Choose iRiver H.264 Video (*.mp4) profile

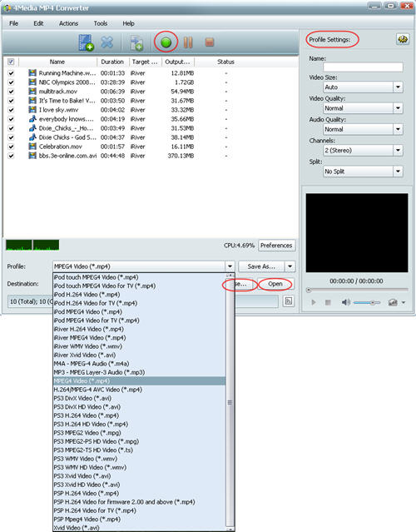tap(139, 329)
